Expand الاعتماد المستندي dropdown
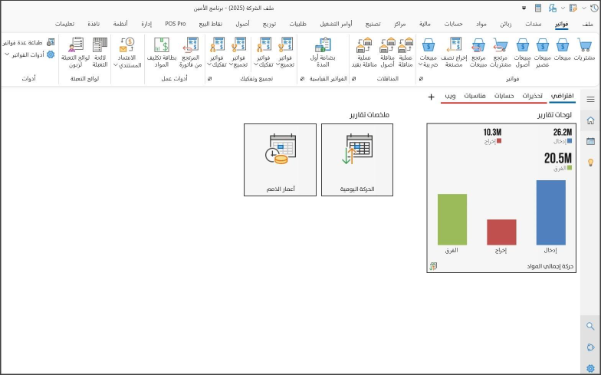This screenshot has width=601, height=375. click(x=115, y=65)
